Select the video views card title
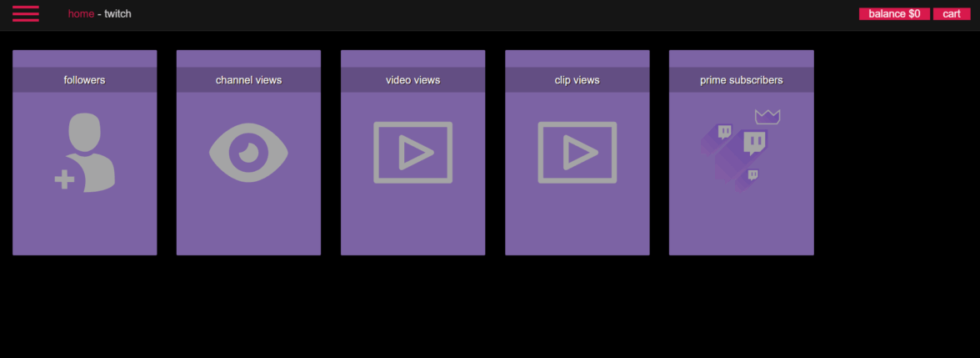 click(x=413, y=80)
